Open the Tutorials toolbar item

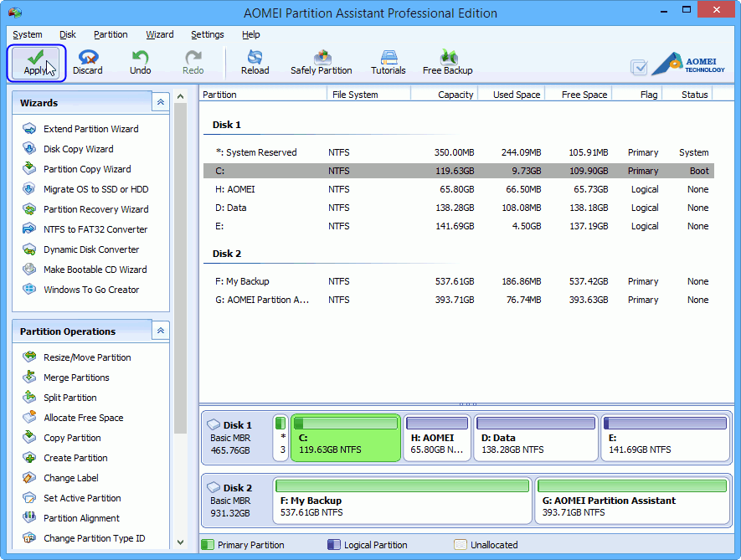pos(388,63)
